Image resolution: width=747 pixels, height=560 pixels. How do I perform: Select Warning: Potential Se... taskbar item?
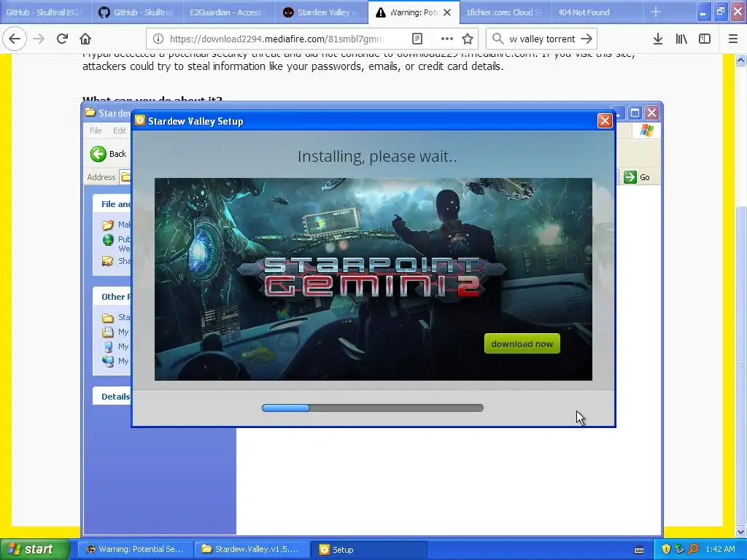(x=135, y=550)
